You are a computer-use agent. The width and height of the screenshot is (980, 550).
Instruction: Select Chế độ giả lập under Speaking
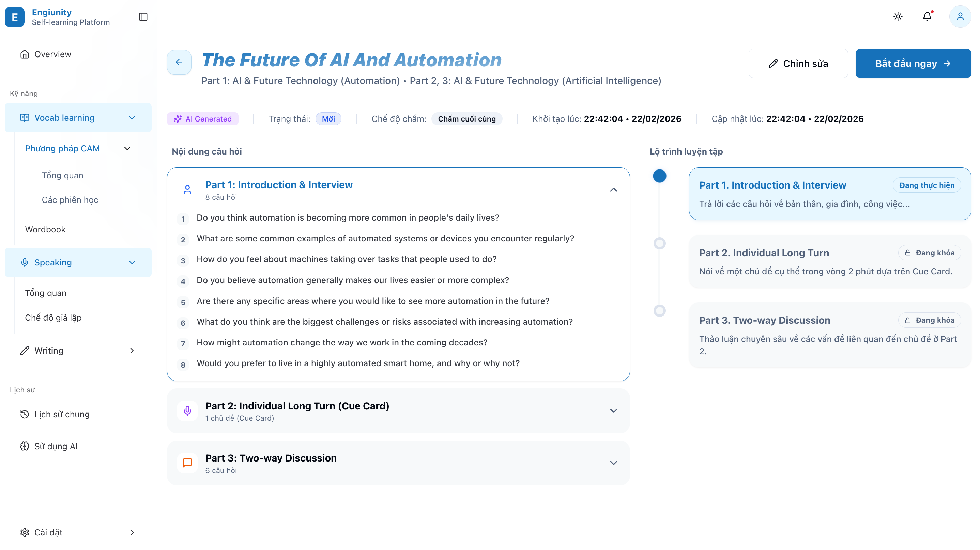[53, 318]
